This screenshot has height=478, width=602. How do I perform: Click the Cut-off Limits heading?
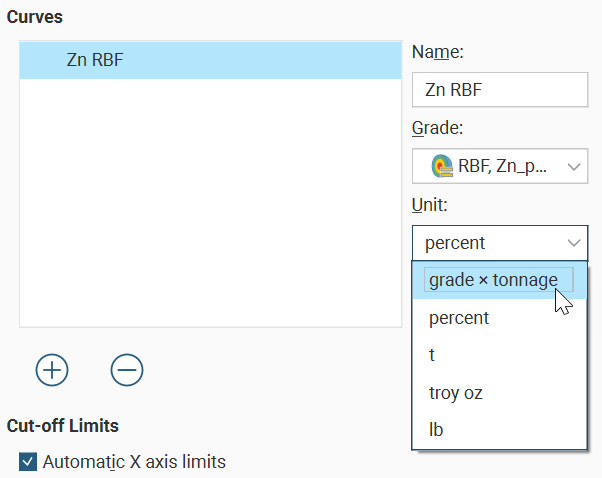coord(63,426)
